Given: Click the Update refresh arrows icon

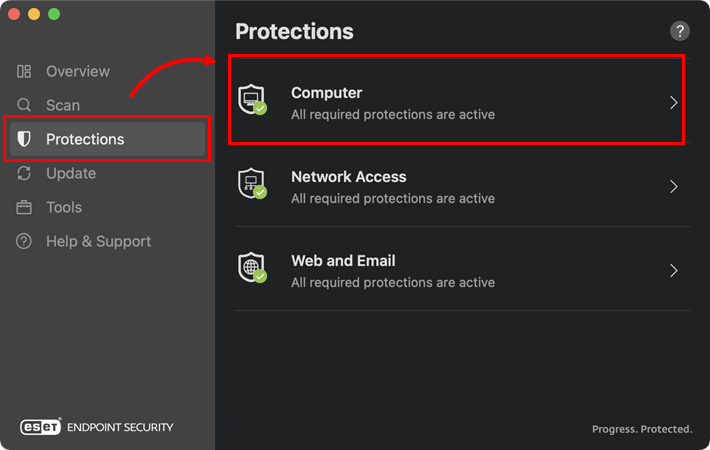Looking at the screenshot, I should (x=25, y=173).
